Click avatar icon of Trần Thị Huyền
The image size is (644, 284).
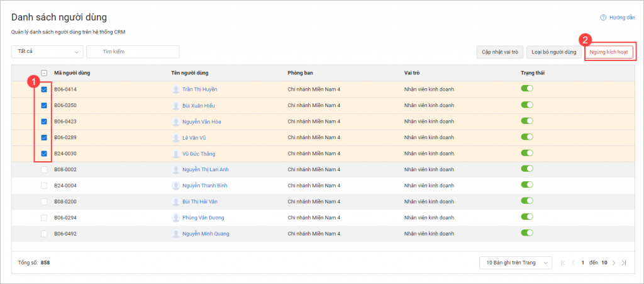point(176,89)
